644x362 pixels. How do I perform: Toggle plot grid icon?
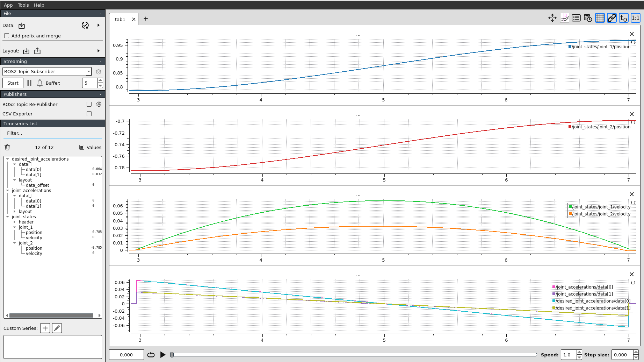pyautogui.click(x=600, y=18)
